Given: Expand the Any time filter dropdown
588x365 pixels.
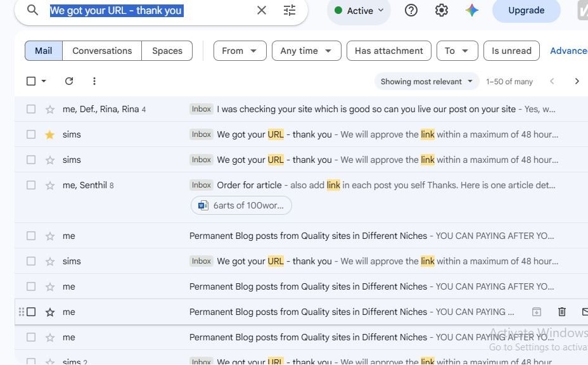Looking at the screenshot, I should [307, 51].
